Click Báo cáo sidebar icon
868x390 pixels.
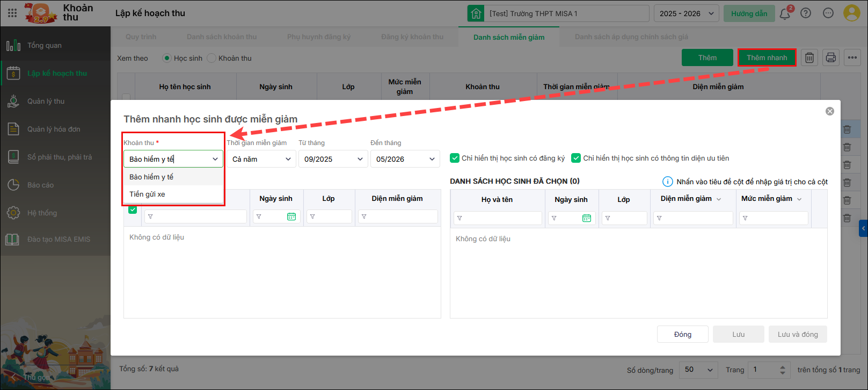[13, 185]
